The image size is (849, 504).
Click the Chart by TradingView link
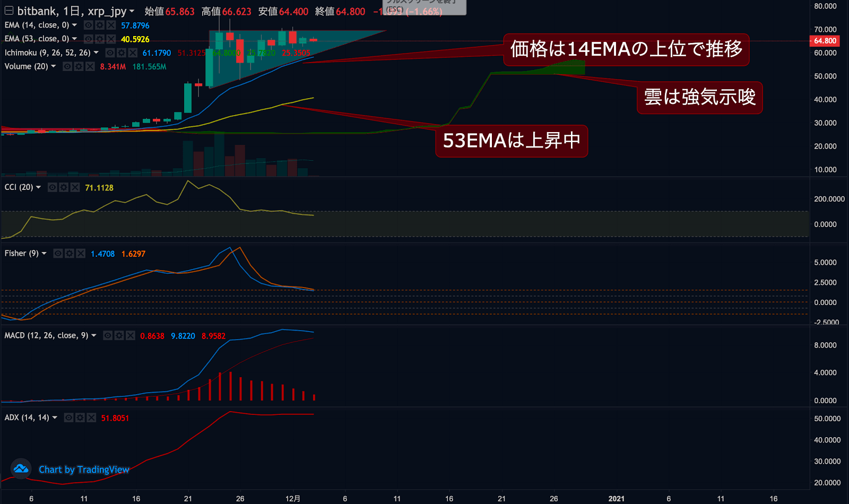pos(84,470)
